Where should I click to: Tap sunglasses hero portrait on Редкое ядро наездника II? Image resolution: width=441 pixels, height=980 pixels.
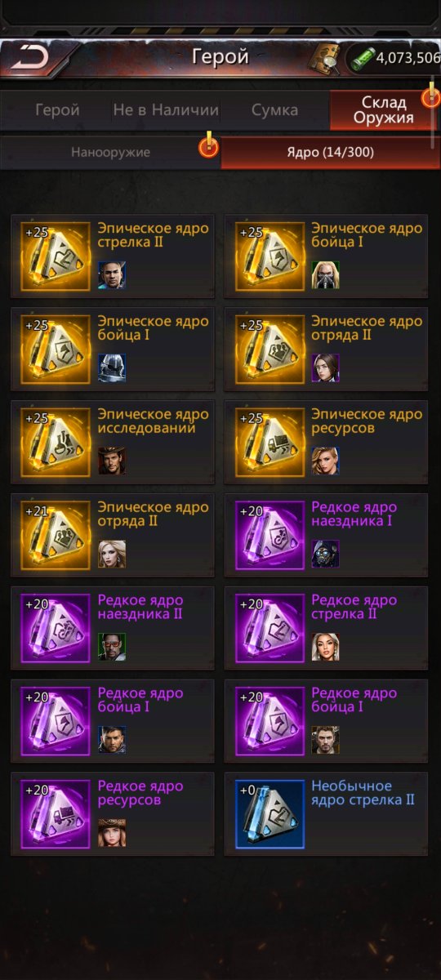[x=112, y=648]
